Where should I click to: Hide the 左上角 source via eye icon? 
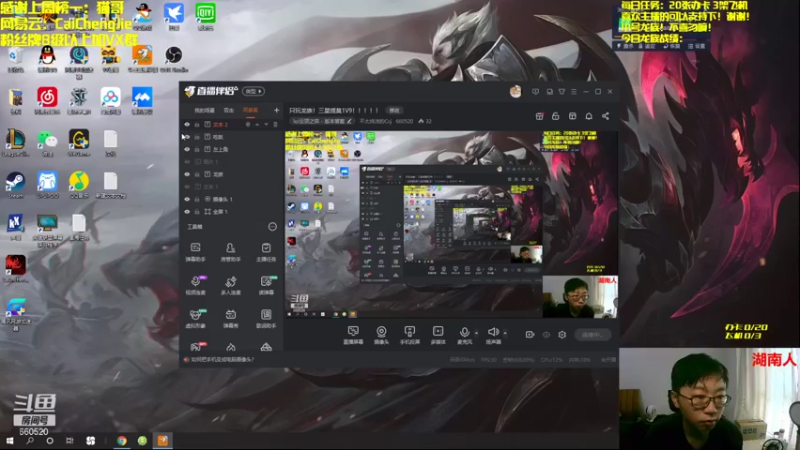[x=187, y=149]
